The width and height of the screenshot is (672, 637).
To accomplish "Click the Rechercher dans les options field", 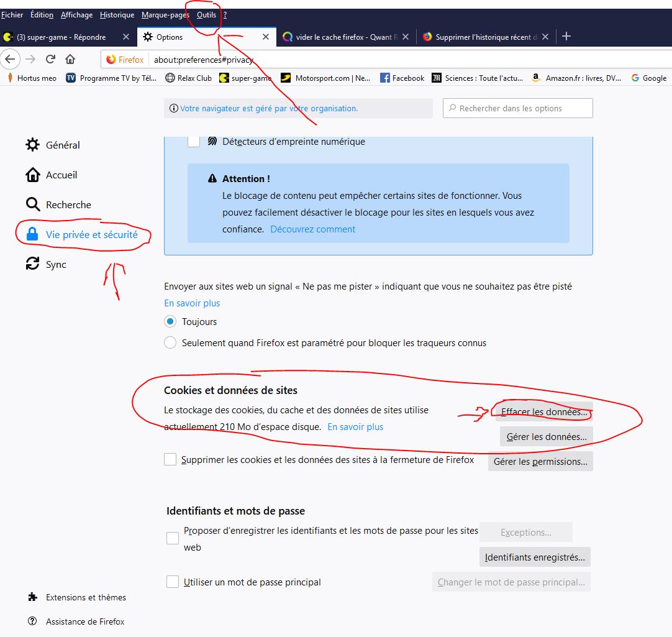I will point(518,108).
